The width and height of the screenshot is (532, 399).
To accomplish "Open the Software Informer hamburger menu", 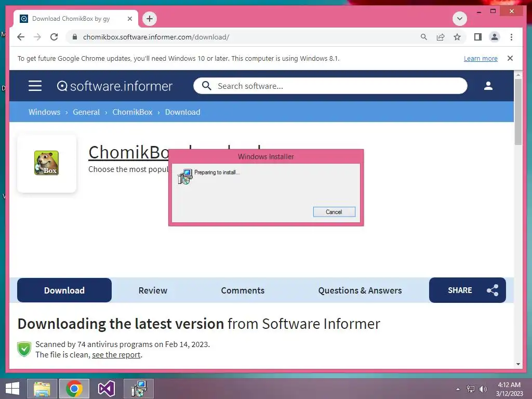I will click(x=35, y=86).
